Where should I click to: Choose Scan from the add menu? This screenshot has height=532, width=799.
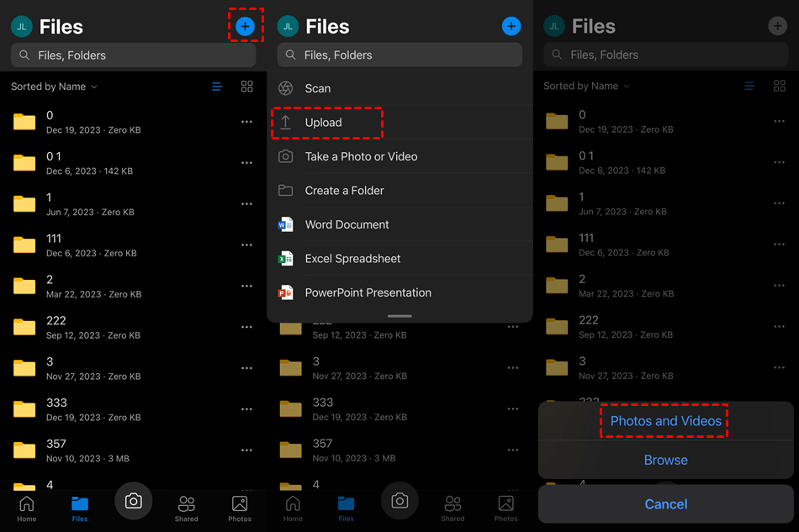click(400, 88)
